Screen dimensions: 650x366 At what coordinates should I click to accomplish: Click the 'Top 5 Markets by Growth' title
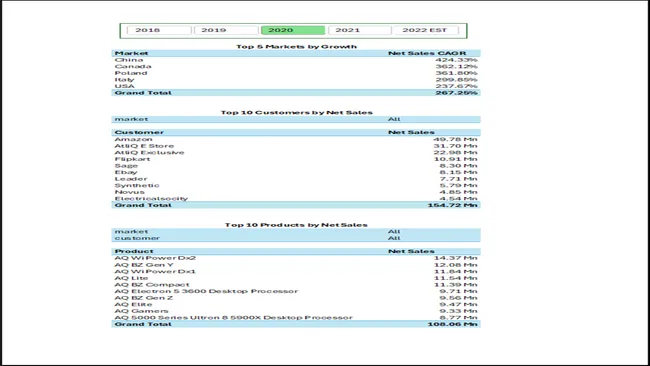click(296, 46)
